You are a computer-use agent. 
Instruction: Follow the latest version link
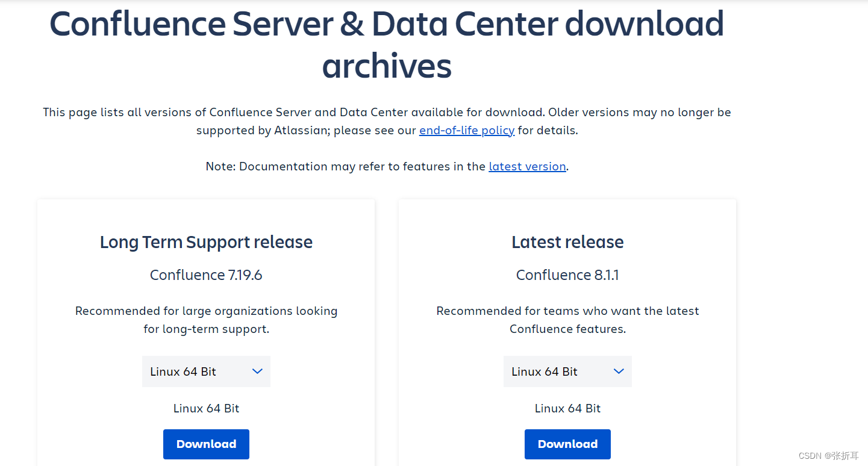(527, 166)
